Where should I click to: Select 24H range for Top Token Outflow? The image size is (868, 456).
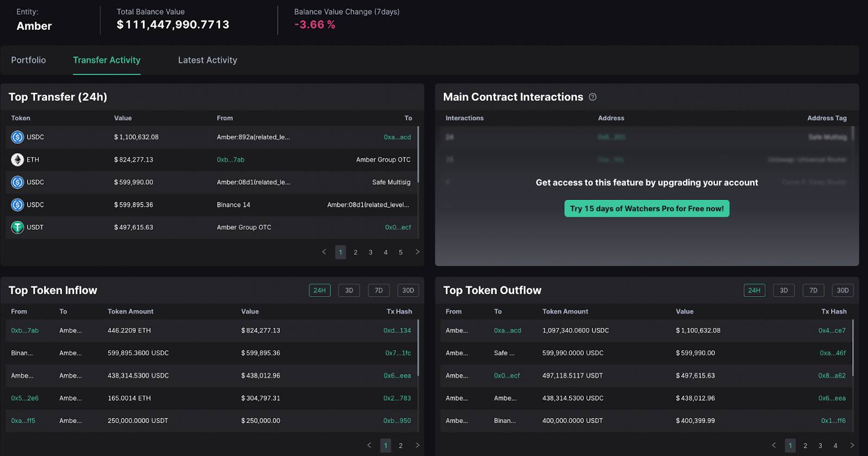coord(755,290)
